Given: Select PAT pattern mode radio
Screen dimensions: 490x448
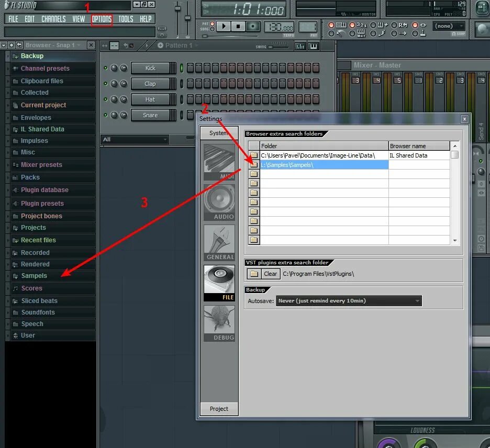Looking at the screenshot, I should (212, 24).
